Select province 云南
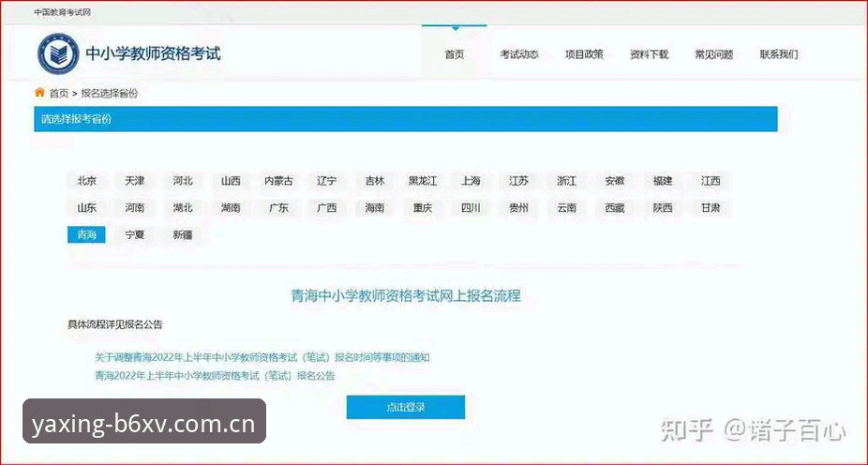This screenshot has width=868, height=465. coord(567,208)
